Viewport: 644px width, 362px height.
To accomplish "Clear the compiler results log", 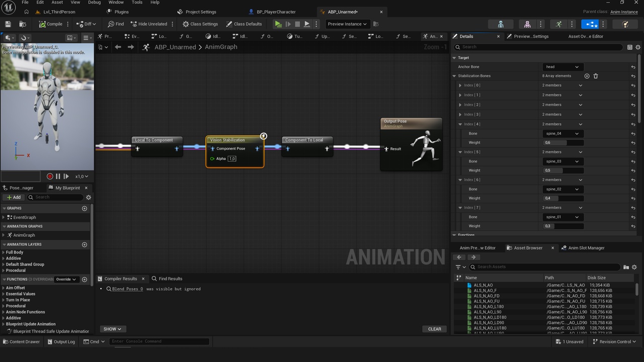I will (435, 329).
